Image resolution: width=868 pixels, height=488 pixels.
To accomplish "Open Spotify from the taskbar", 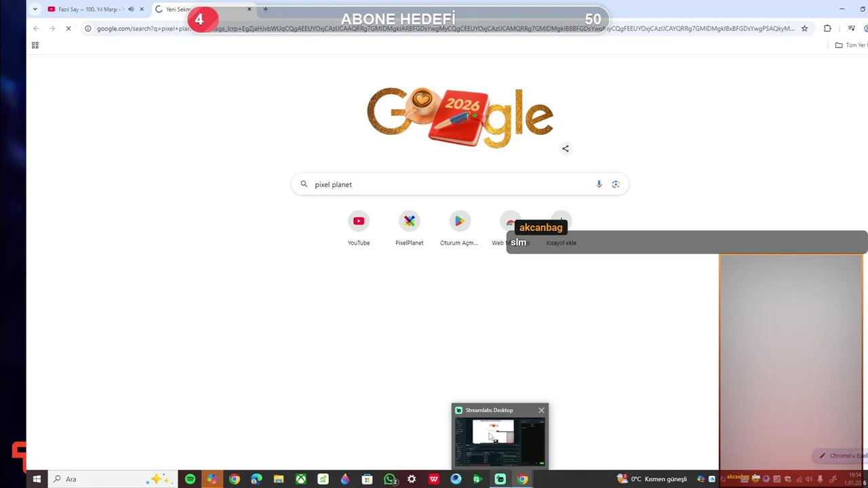I will tap(190, 479).
